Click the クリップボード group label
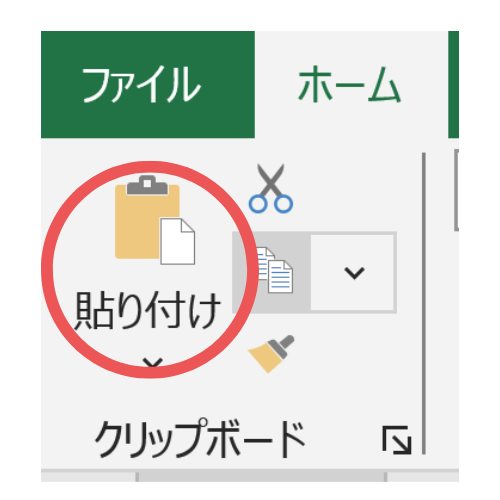Image resolution: width=500 pixels, height=500 pixels. tap(200, 439)
